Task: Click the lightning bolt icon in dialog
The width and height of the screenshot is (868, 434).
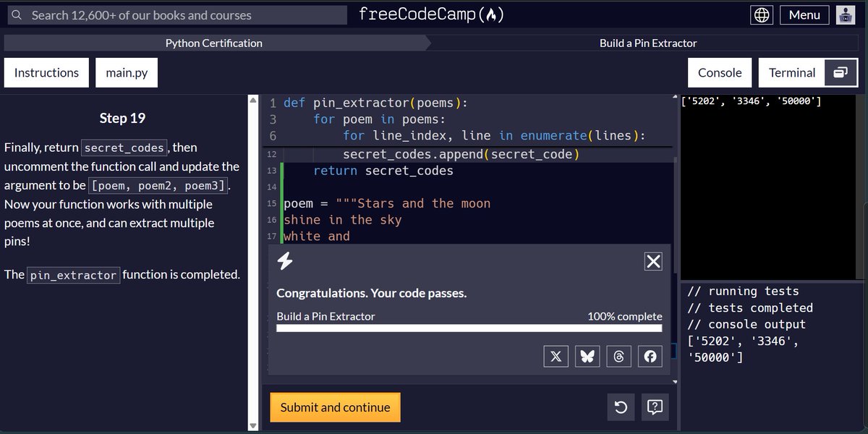Action: pos(285,262)
